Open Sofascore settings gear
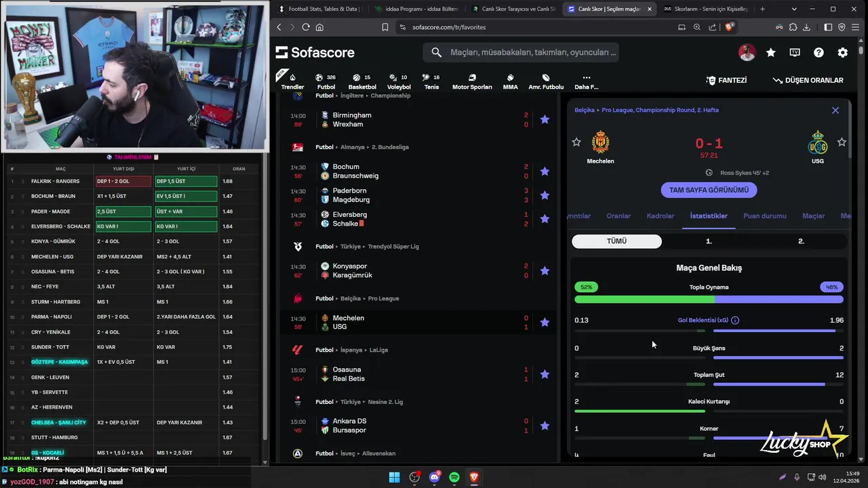 pyautogui.click(x=842, y=52)
